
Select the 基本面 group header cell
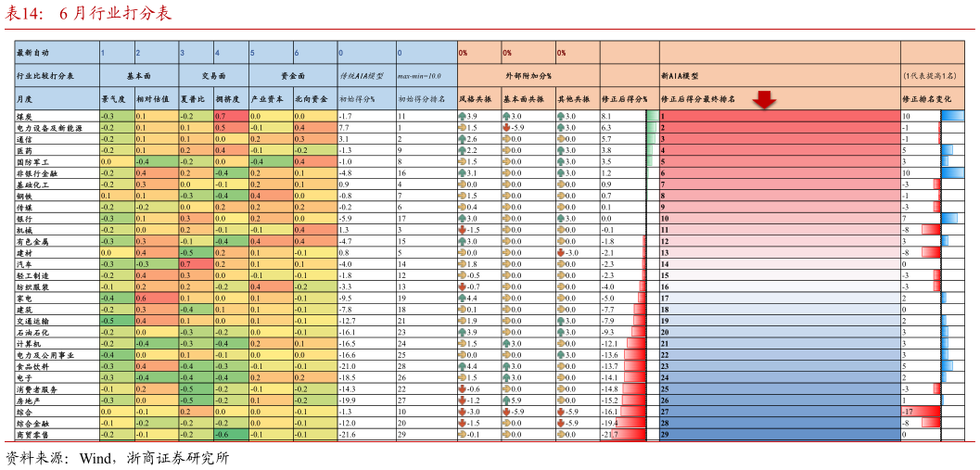(x=138, y=76)
